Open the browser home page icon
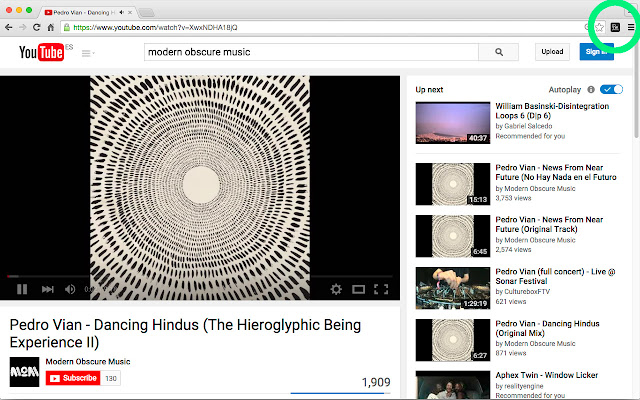This screenshot has width=640, height=400. [50, 27]
